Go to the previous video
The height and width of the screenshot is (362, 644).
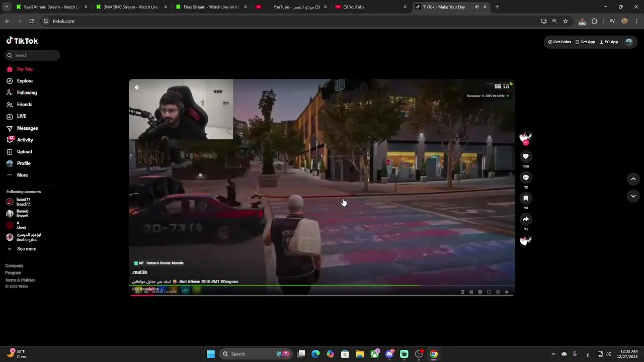633,178
